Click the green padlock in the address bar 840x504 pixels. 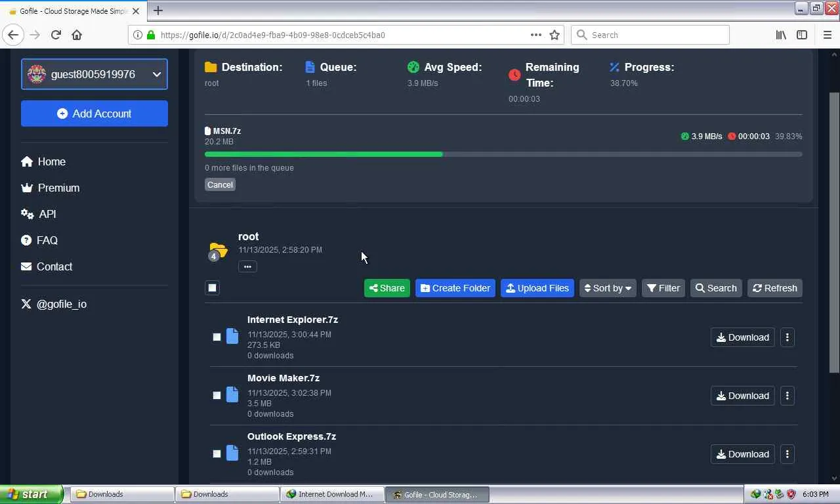pyautogui.click(x=151, y=35)
